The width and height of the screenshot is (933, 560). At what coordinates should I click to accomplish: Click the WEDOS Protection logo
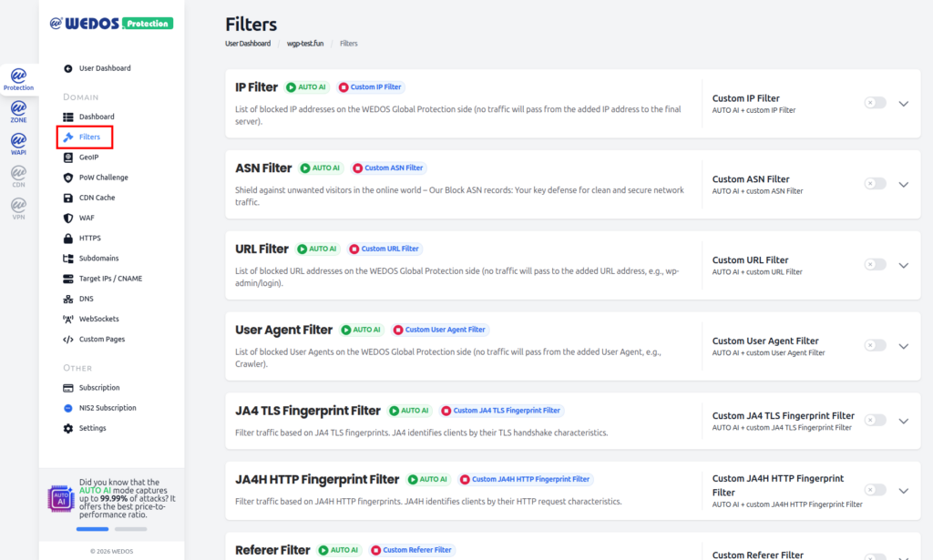tap(111, 23)
